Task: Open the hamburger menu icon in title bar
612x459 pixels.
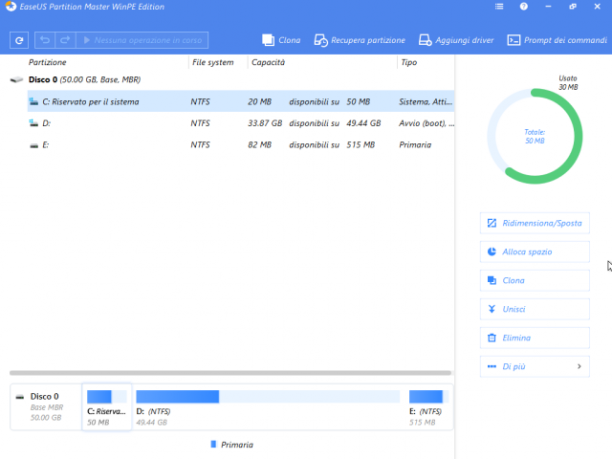Action: click(499, 7)
